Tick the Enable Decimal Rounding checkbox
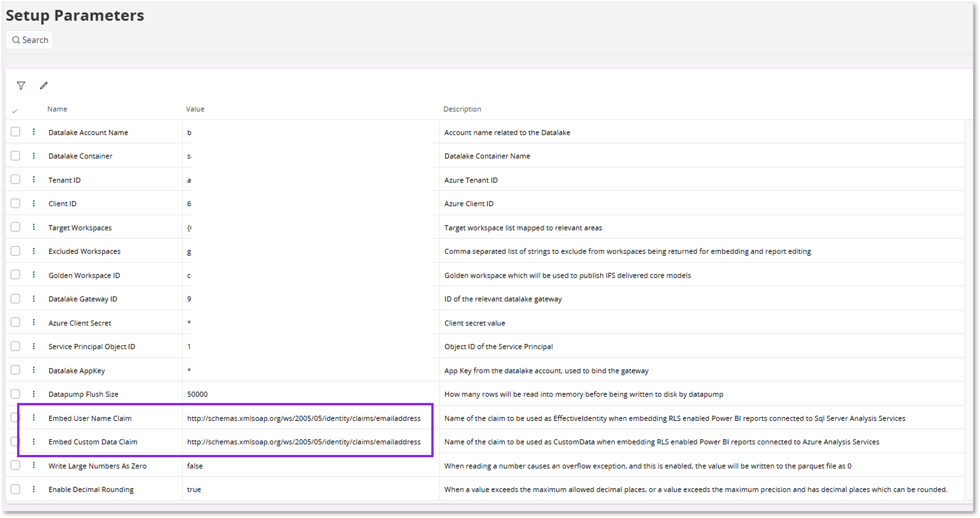Image resolution: width=980 pixels, height=518 pixels. click(15, 489)
